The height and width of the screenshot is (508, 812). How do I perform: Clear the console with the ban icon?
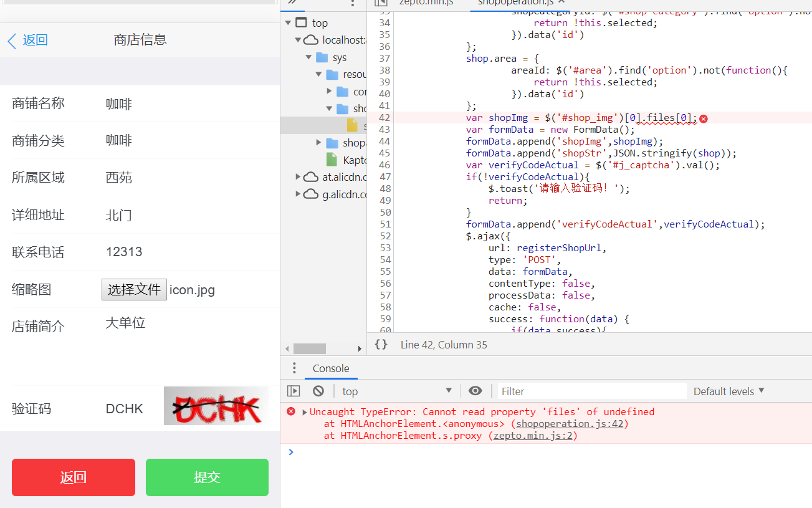coord(318,391)
